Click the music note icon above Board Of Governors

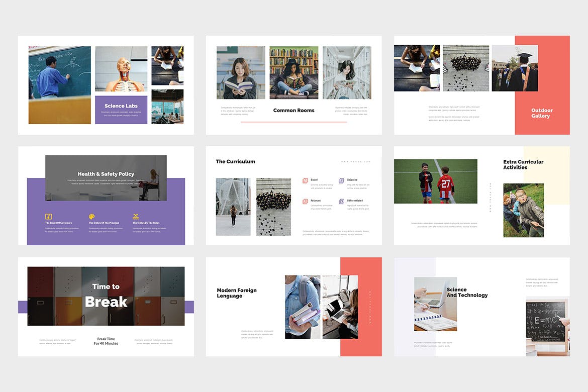(49, 217)
